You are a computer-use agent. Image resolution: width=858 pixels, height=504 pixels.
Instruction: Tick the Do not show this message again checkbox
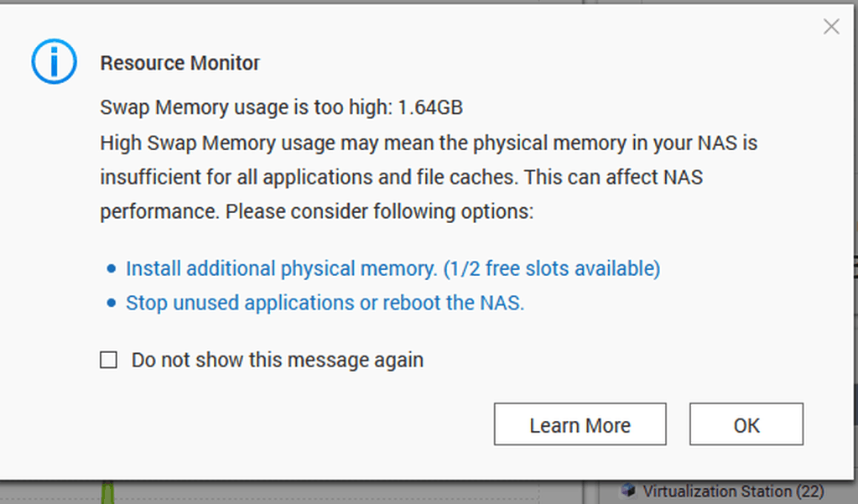(108, 360)
